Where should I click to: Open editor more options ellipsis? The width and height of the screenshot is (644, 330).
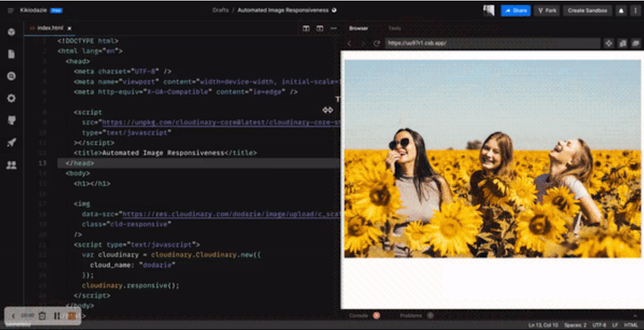click(334, 28)
